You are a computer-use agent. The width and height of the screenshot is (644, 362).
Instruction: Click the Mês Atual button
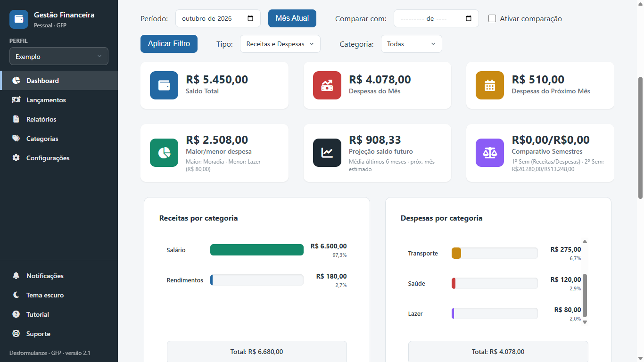[292, 18]
